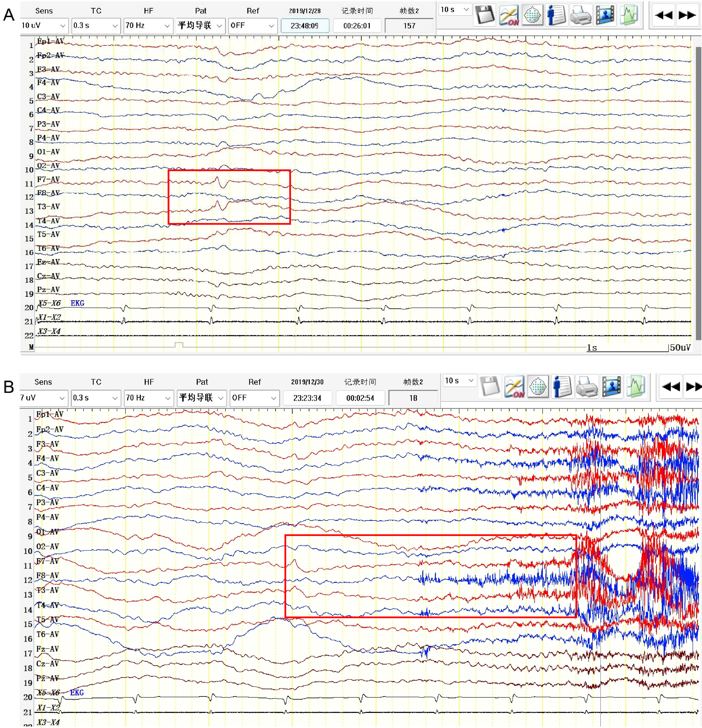Click the 2019/12/28 date label in panel A

tap(305, 11)
